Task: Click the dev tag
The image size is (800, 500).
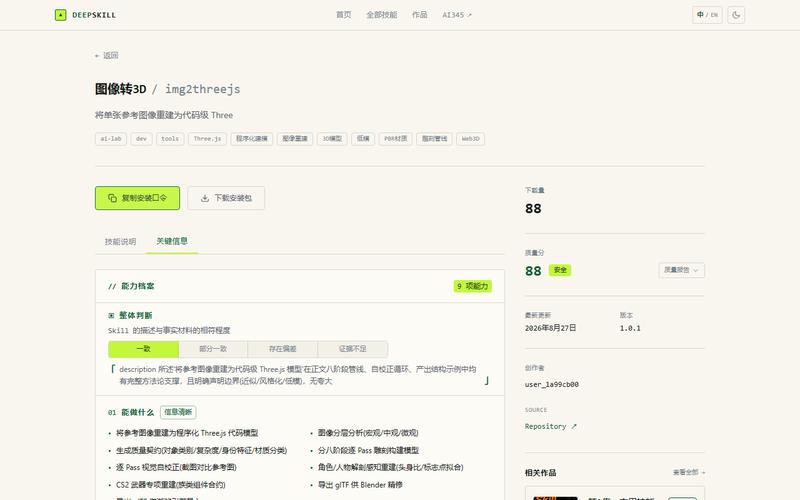Action: click(x=141, y=139)
